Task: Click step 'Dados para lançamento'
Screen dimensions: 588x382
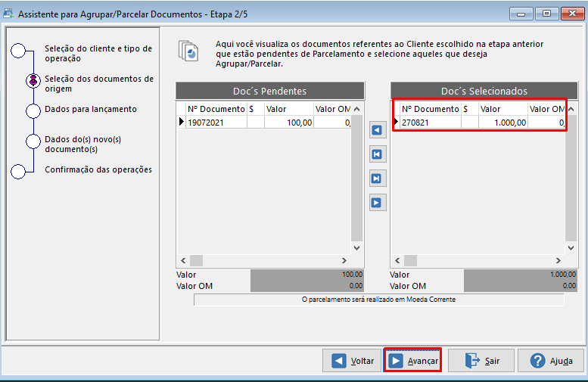Action: click(x=91, y=109)
